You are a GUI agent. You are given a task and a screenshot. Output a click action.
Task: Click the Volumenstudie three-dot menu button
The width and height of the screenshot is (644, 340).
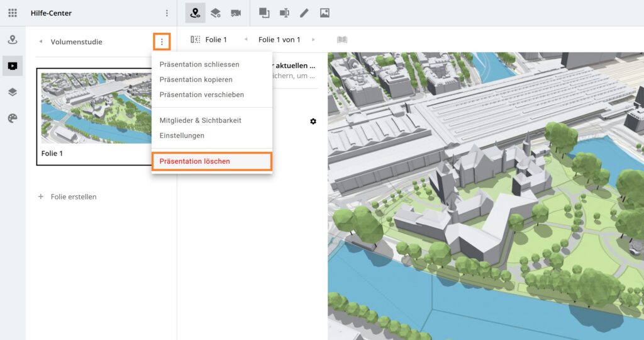162,42
